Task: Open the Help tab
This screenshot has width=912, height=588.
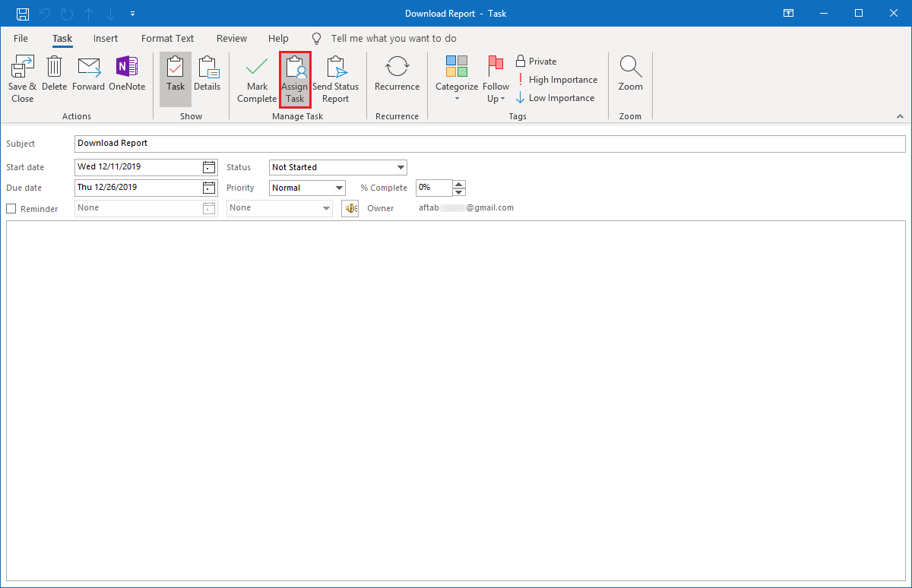Action: 278,38
